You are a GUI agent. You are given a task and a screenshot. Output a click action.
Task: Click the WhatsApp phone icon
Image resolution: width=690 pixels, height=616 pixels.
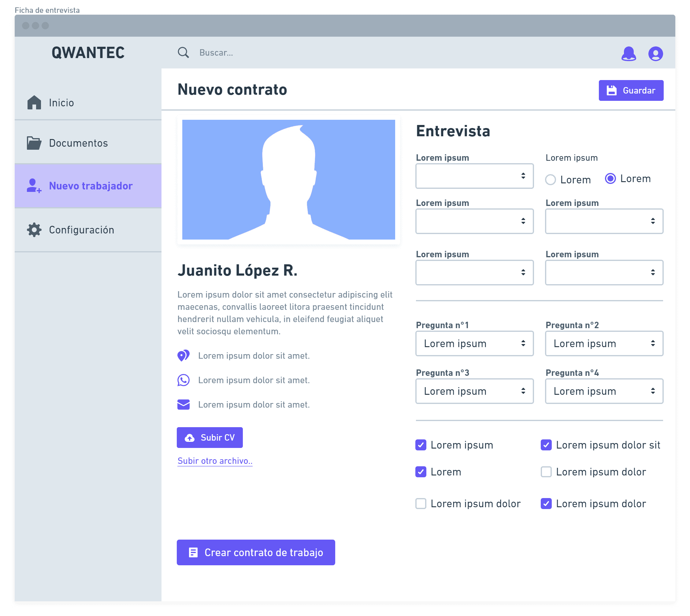[183, 380]
